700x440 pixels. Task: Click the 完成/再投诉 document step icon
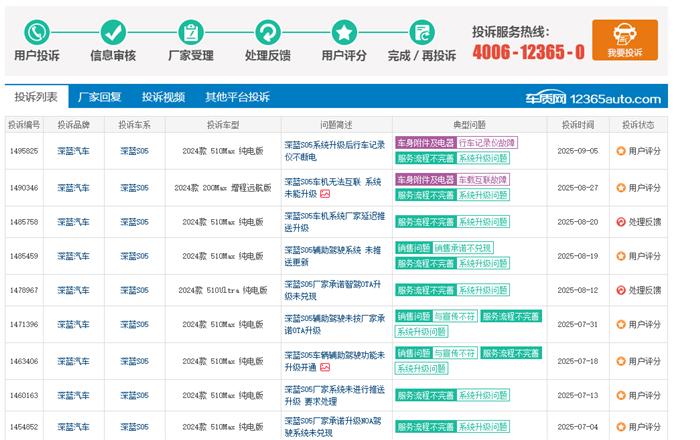tap(421, 30)
